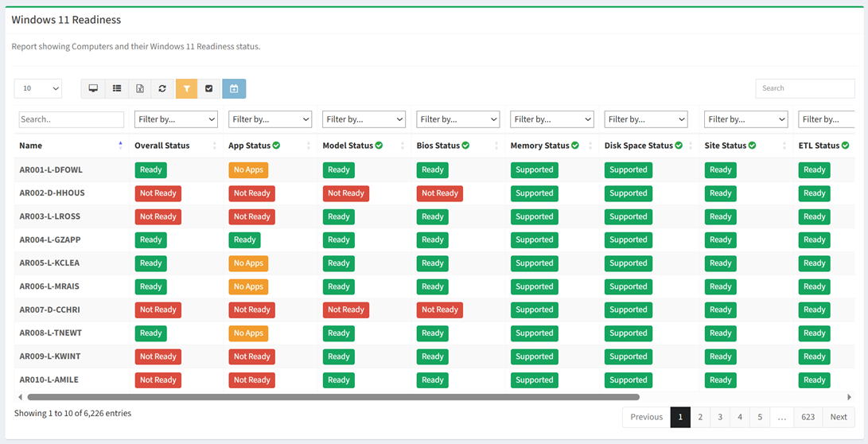
Task: Click the Overall Status column sort arrows
Action: pos(214,146)
